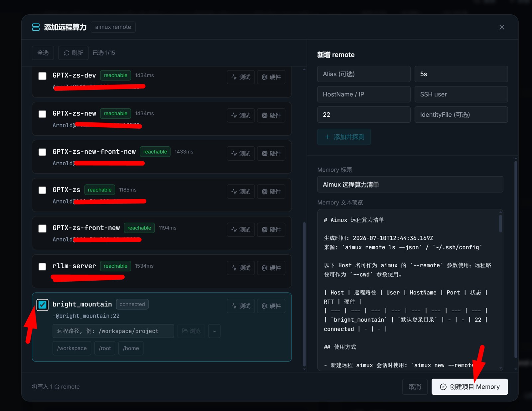The image size is (532, 411).
Task: Choose the /home path chip
Action: 131,348
